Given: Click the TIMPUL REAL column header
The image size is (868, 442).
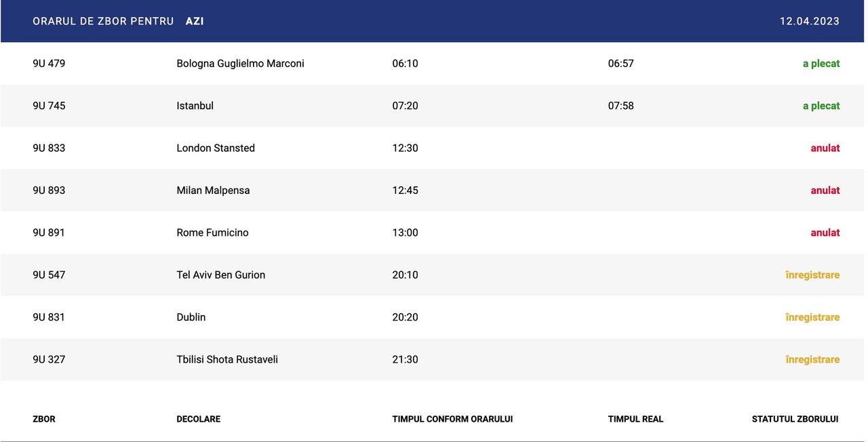Looking at the screenshot, I should point(635,419).
